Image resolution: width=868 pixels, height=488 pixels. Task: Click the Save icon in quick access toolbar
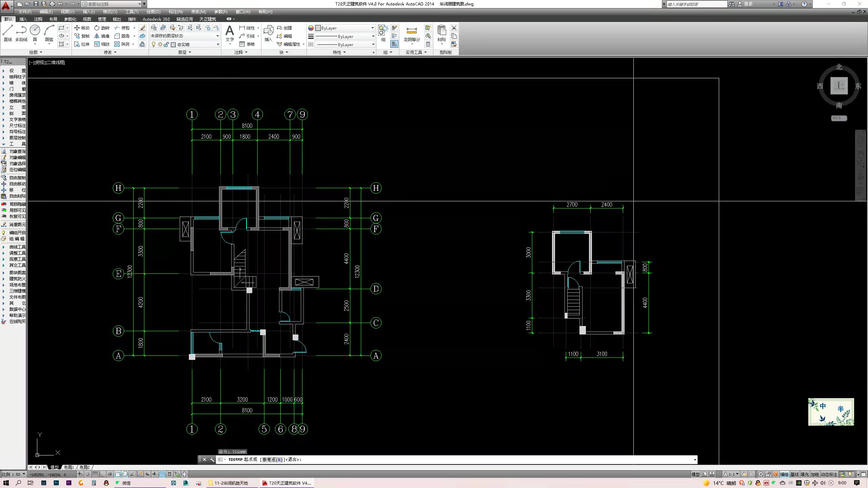click(x=36, y=4)
